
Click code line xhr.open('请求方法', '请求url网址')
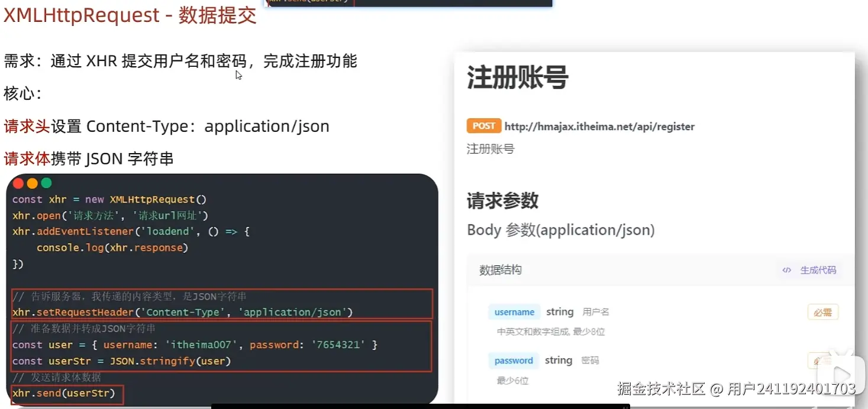(x=110, y=216)
